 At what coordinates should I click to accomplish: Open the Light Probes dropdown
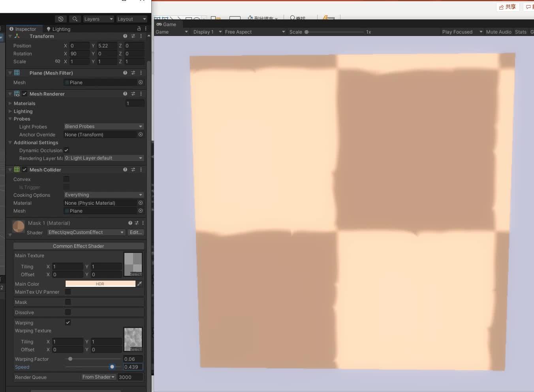pyautogui.click(x=103, y=126)
